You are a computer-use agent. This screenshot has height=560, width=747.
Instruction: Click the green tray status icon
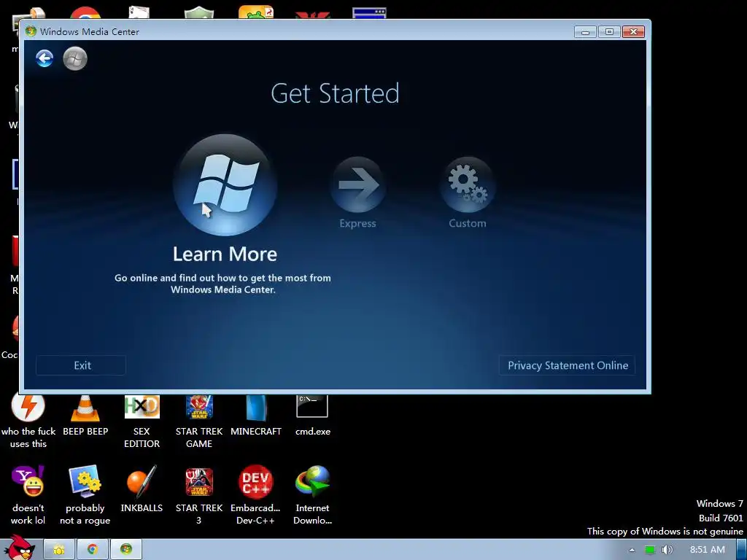(x=650, y=550)
